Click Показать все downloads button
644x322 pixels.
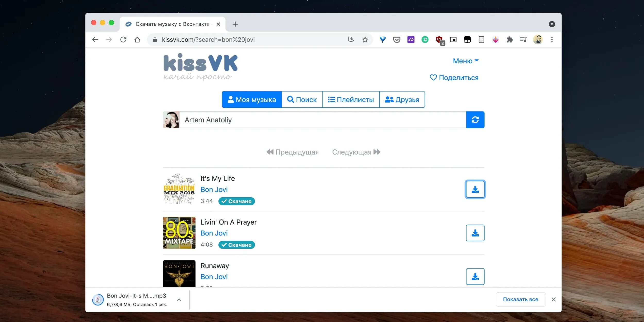[521, 299]
